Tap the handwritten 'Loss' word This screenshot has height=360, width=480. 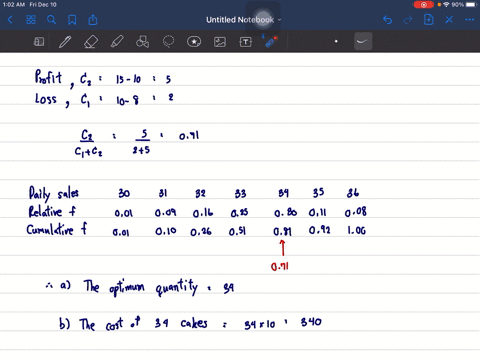(x=46, y=99)
